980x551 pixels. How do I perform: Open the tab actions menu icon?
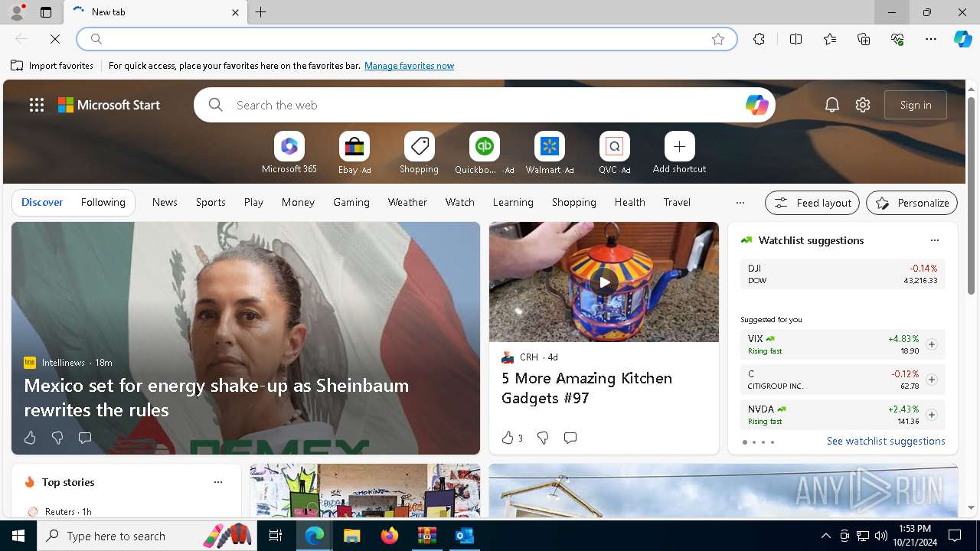(x=46, y=12)
